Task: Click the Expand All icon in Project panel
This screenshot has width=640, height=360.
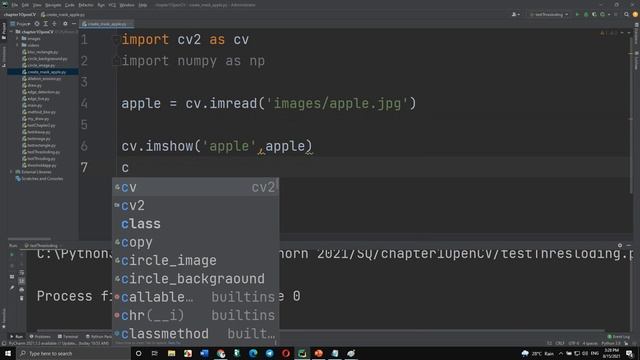Action: click(x=46, y=24)
